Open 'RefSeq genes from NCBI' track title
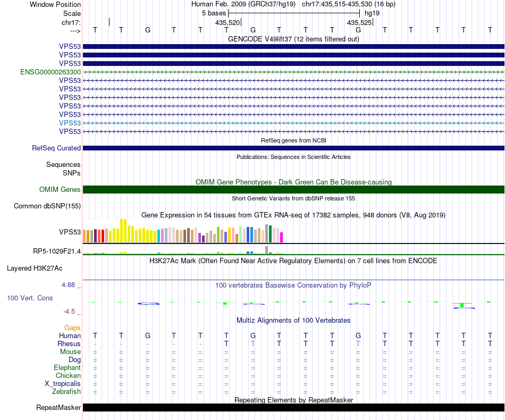 pos(293,140)
